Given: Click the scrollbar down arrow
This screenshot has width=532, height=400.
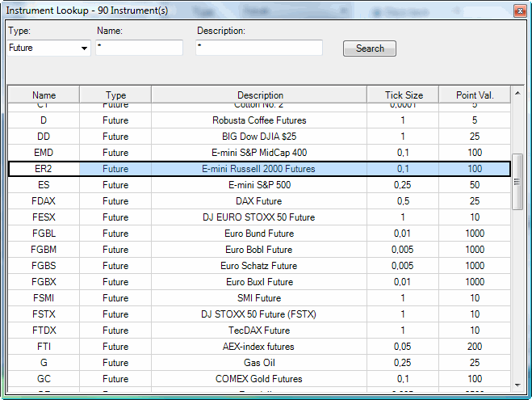Looking at the screenshot, I should 517,385.
